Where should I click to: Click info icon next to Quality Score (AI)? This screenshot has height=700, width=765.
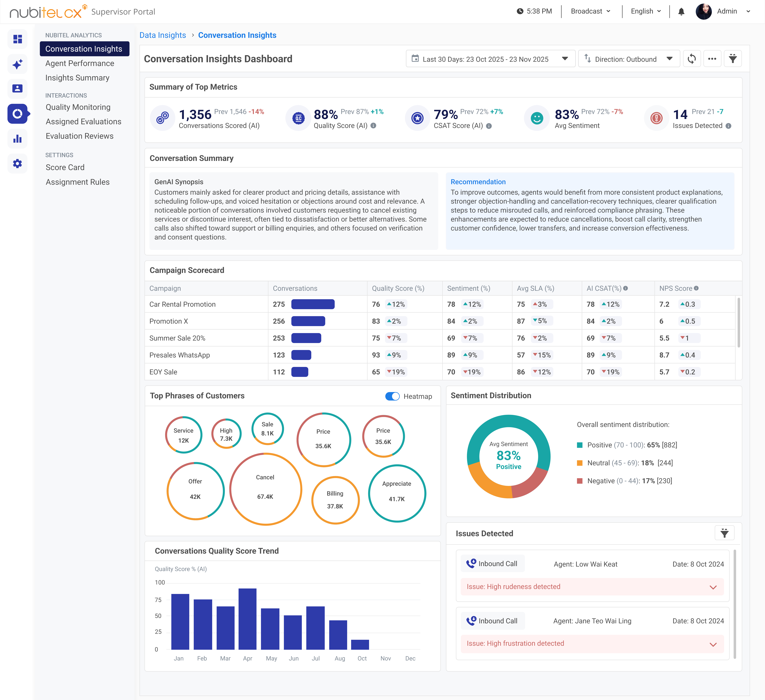point(373,126)
